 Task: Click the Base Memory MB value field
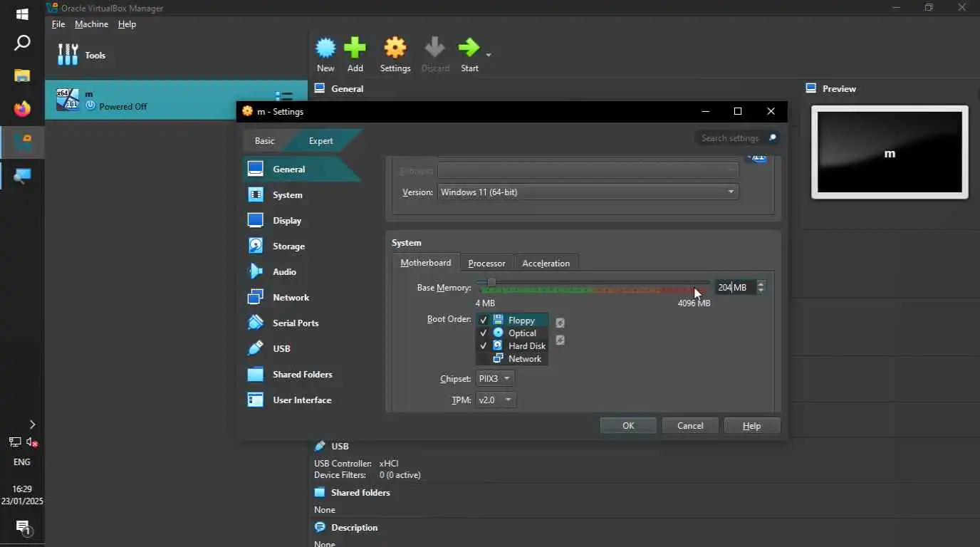click(734, 287)
